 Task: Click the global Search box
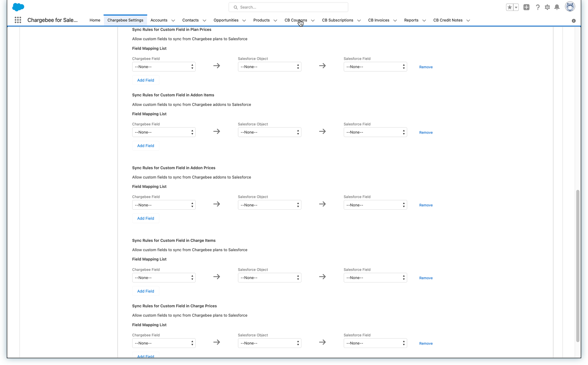click(288, 7)
